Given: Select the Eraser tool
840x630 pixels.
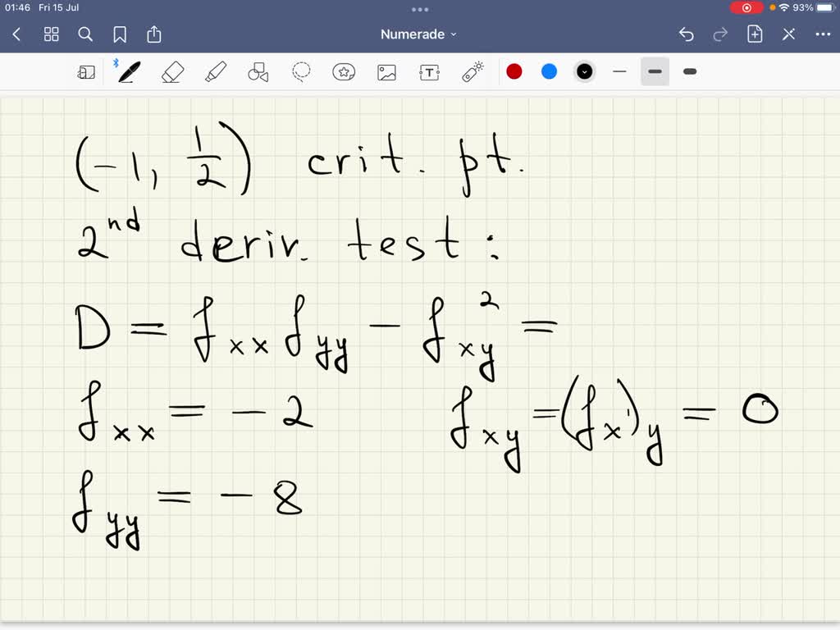Looking at the screenshot, I should 172,71.
